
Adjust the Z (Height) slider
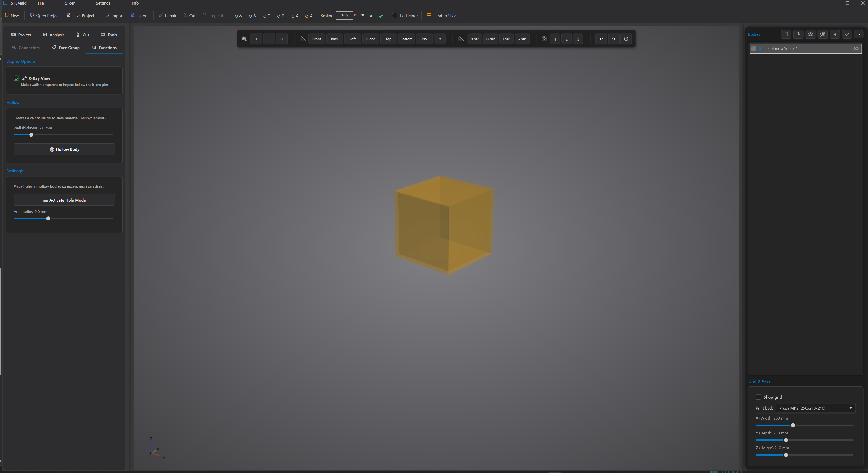click(x=786, y=455)
